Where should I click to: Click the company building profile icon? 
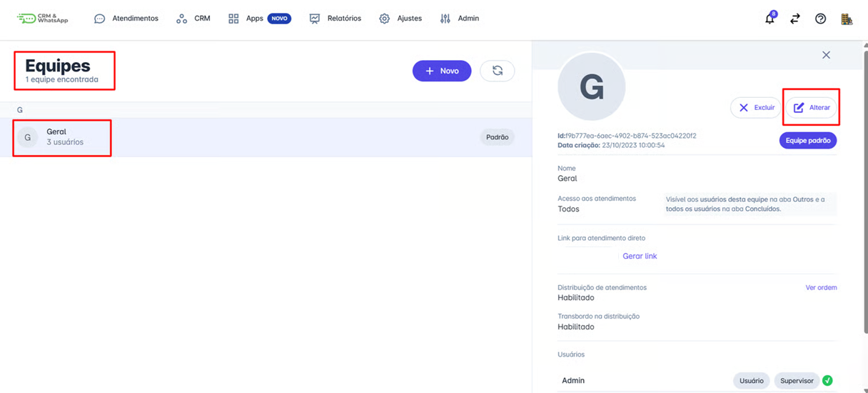pos(847,19)
